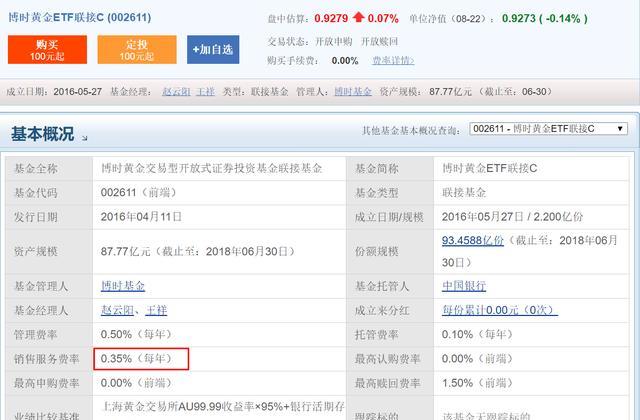Open 王祥 link in 基金经理人 row
Screen dimensions: 640x420
tap(156, 310)
